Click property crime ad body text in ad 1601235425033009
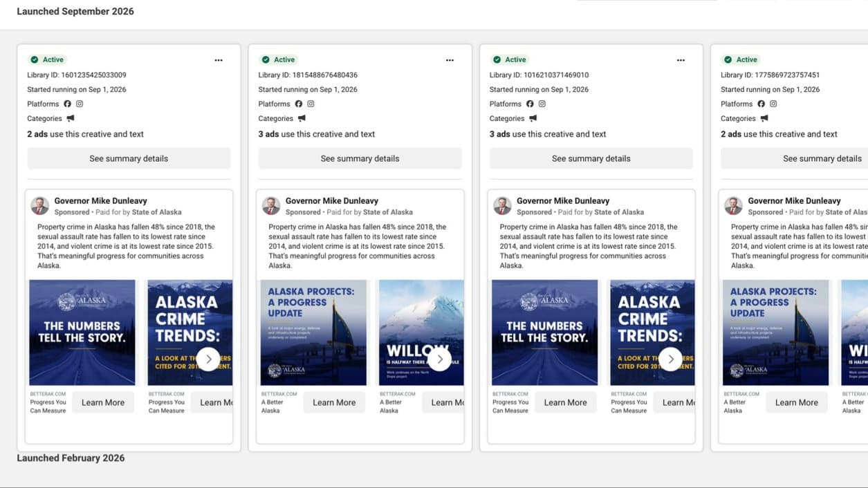The image size is (868, 488). pyautogui.click(x=126, y=246)
